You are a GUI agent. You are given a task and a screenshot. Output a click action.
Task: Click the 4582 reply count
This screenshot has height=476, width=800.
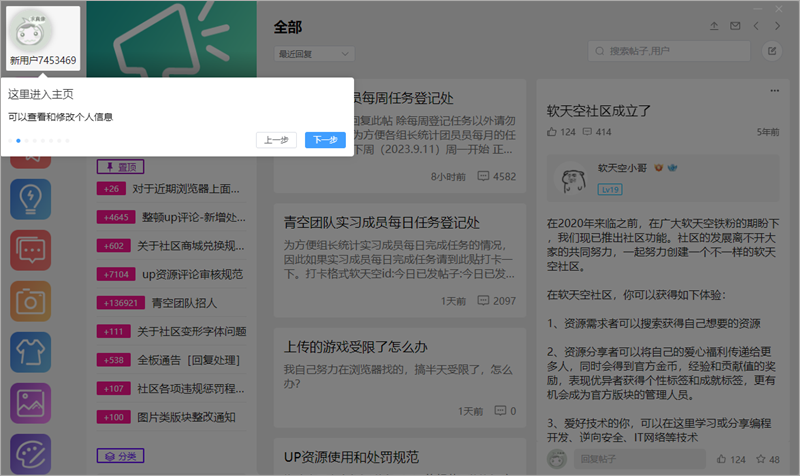pyautogui.click(x=496, y=177)
